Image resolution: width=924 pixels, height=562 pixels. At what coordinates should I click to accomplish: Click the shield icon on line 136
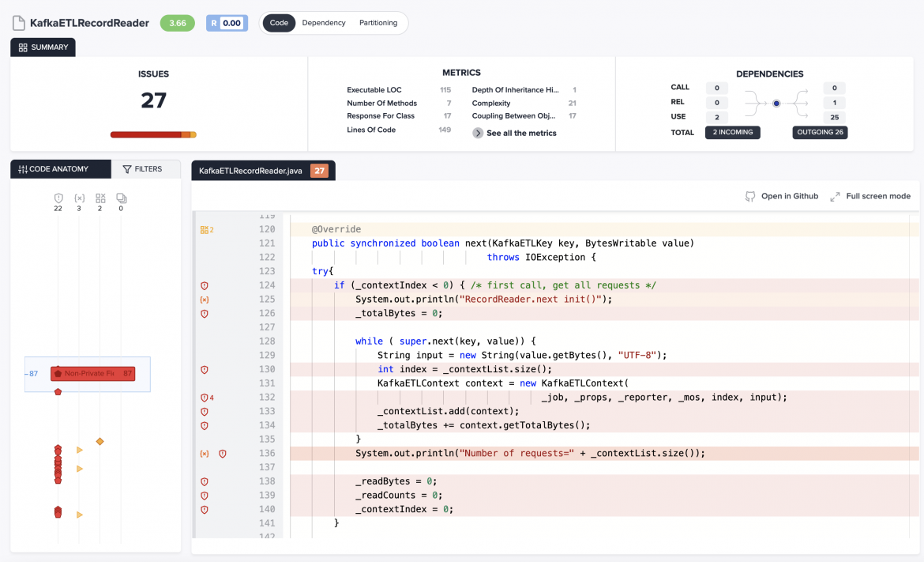(223, 454)
